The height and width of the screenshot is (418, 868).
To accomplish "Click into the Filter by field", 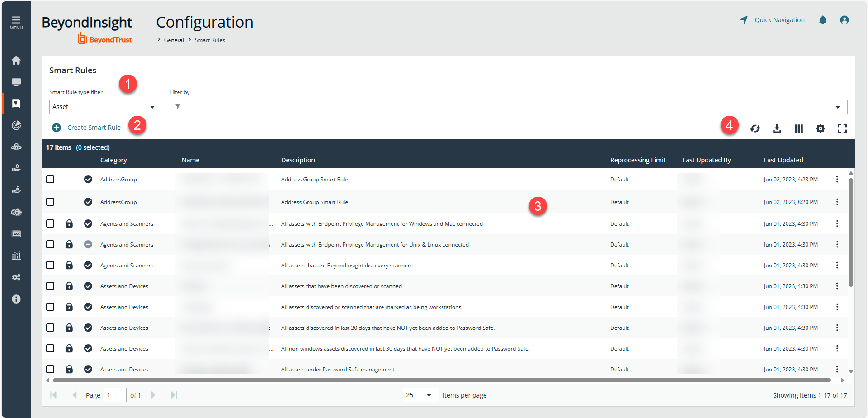I will pos(508,107).
